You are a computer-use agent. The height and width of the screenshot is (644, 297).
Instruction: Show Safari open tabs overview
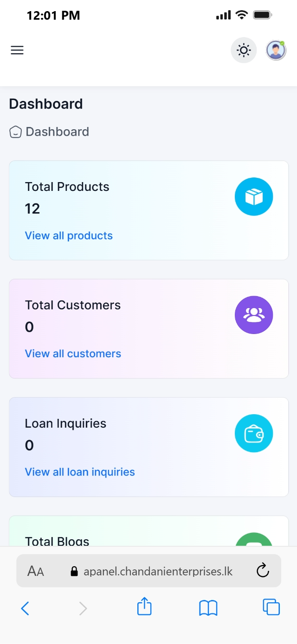click(271, 607)
